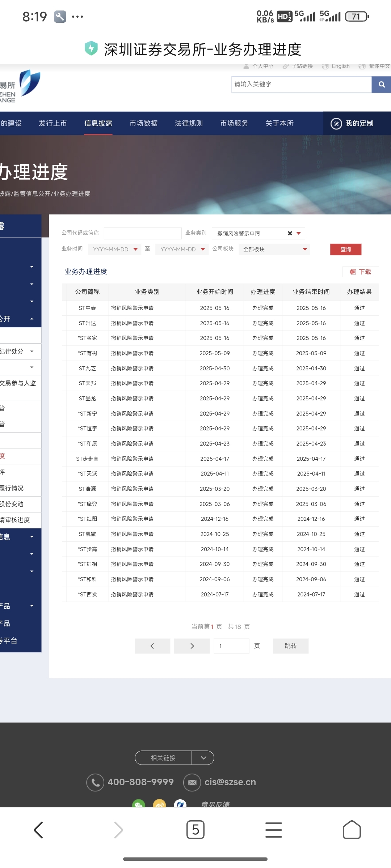Focus the page number input box
The height and width of the screenshot is (868, 391).
[231, 646]
